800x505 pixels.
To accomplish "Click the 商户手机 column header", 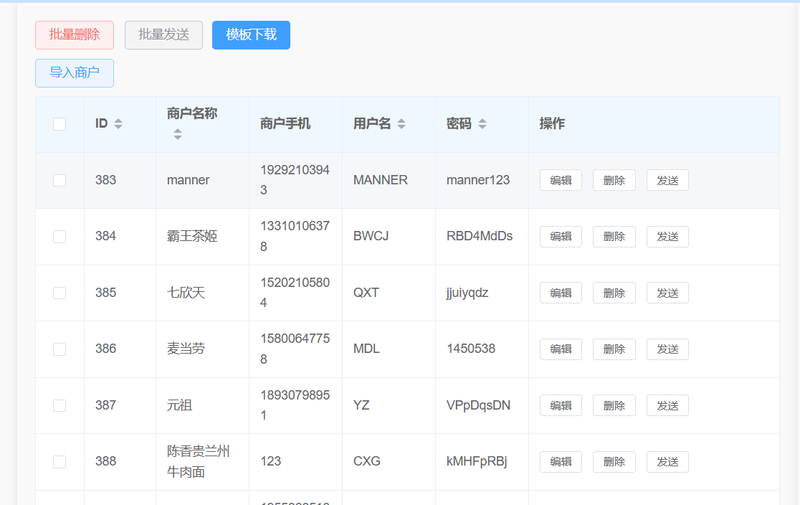I will (285, 124).
